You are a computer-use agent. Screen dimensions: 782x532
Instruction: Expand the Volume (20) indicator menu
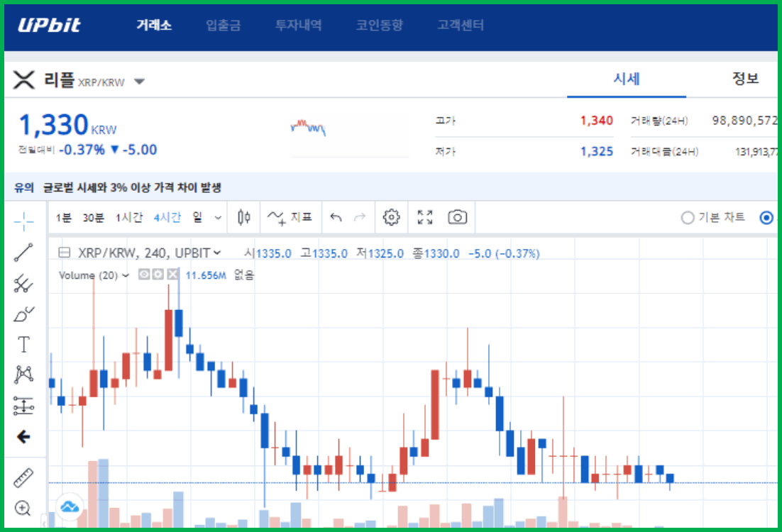(126, 275)
